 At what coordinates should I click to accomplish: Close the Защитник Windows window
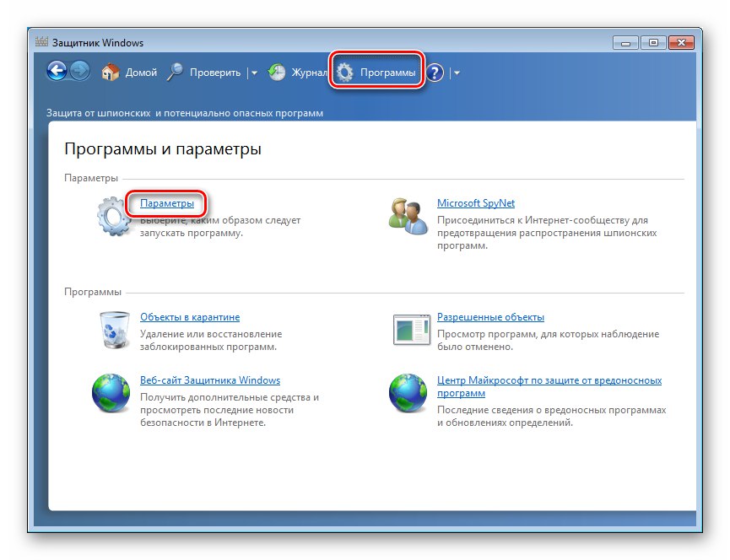click(681, 43)
